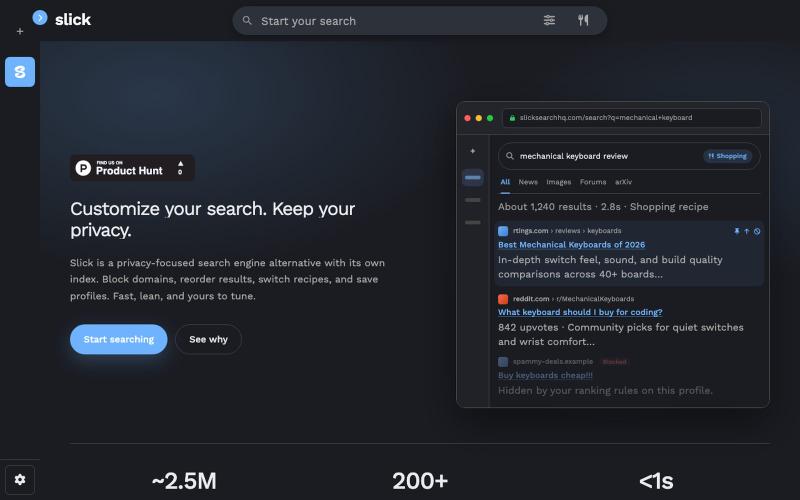
Task: Switch to the Images tab
Action: tap(559, 182)
